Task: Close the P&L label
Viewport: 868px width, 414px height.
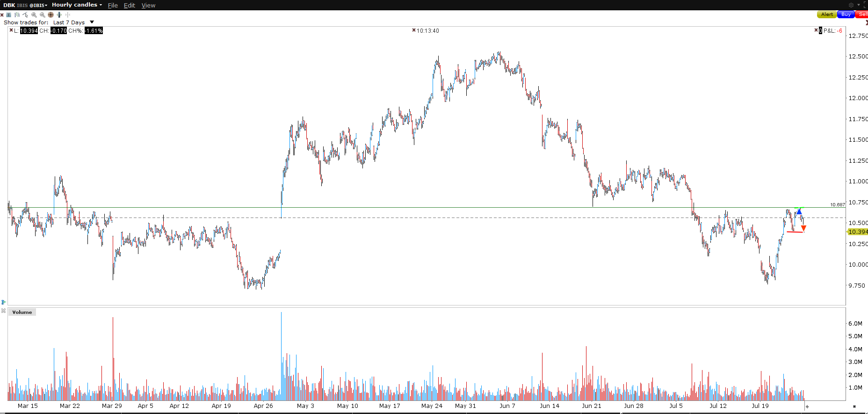Action: click(816, 30)
